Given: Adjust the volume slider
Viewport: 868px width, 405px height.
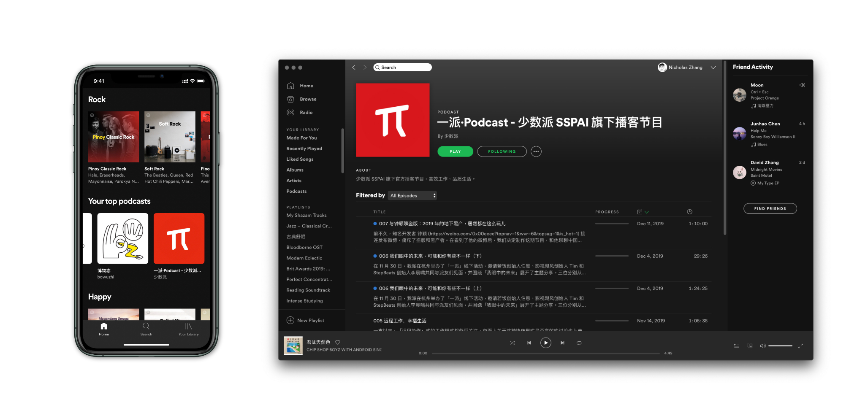Looking at the screenshot, I should 780,346.
